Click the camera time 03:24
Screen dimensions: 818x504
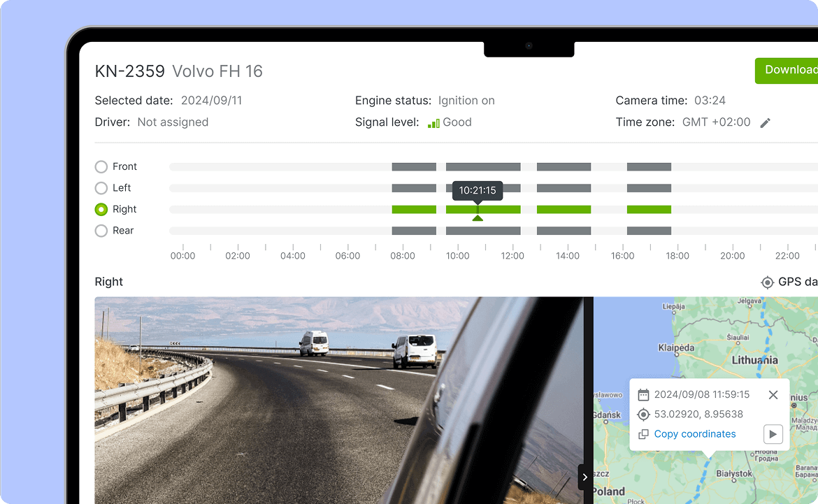pos(710,101)
